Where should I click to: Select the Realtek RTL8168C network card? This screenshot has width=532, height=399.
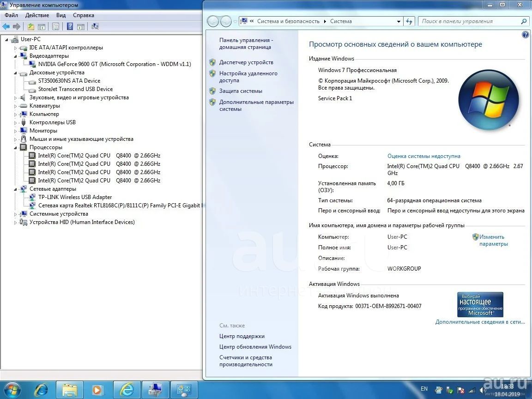120,206
